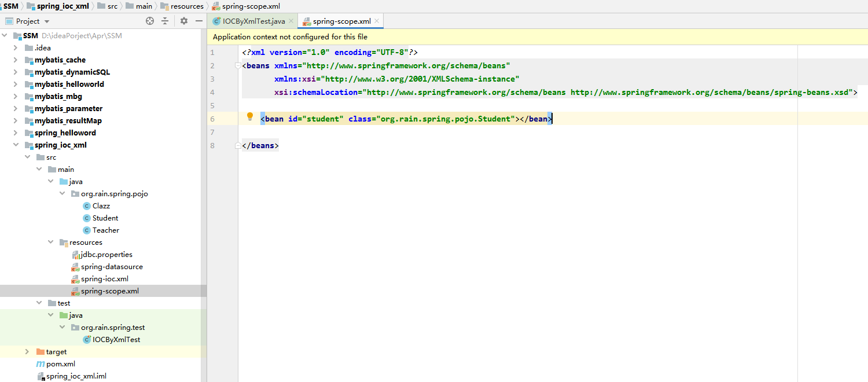Click the yellow intention lightbulb on line 6
This screenshot has height=382, width=868.
pos(250,116)
